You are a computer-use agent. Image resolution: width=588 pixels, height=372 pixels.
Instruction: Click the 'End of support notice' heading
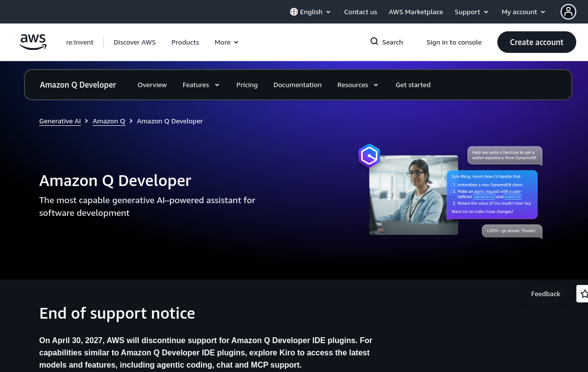pyautogui.click(x=117, y=313)
